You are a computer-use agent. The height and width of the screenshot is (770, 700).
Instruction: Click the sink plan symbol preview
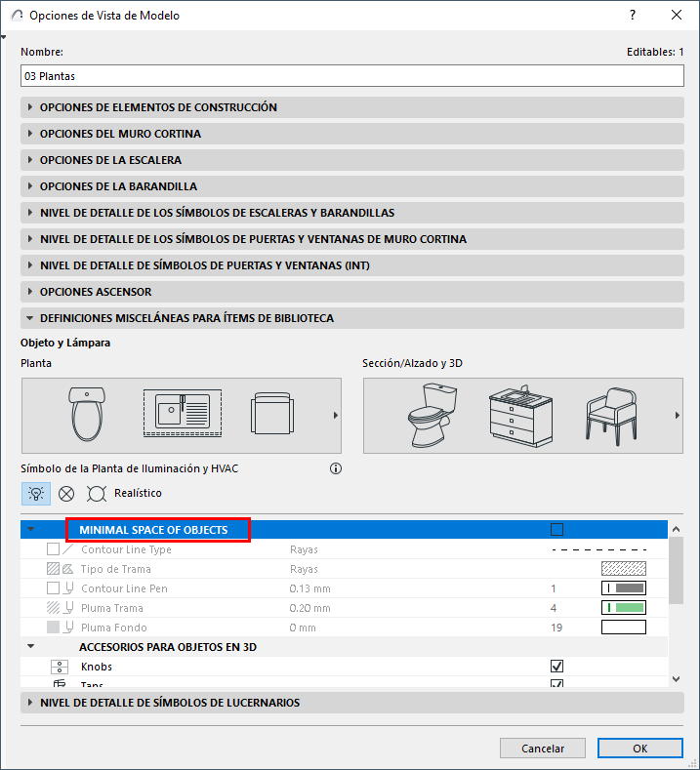183,413
